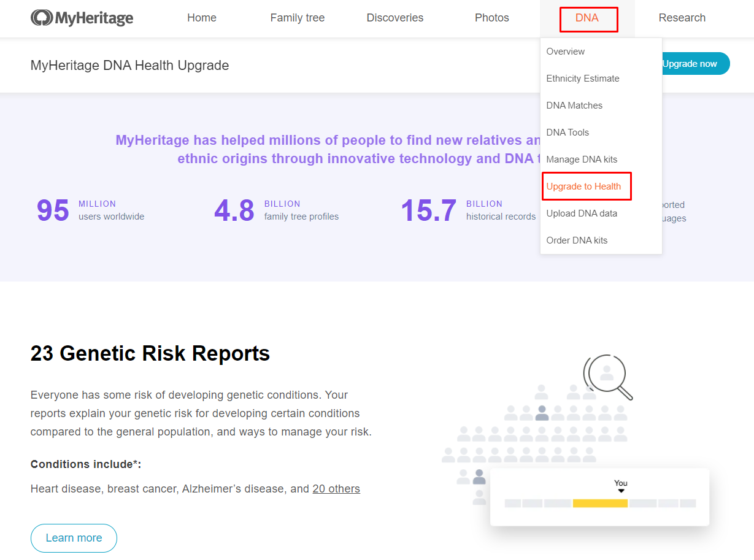Open the '20 others' conditions link

(x=336, y=489)
